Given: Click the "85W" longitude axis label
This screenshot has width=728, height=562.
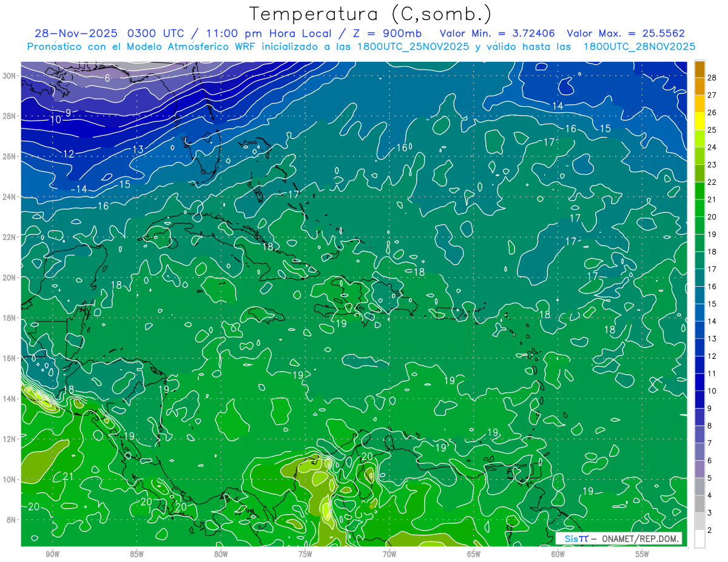Looking at the screenshot, I should point(136,554).
